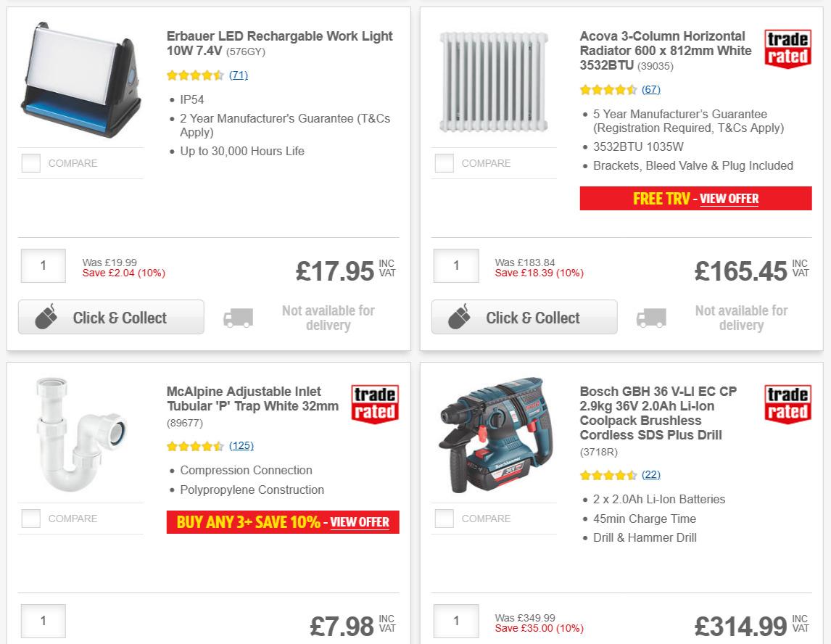Click the star rating for the Bosch drill

(x=608, y=474)
